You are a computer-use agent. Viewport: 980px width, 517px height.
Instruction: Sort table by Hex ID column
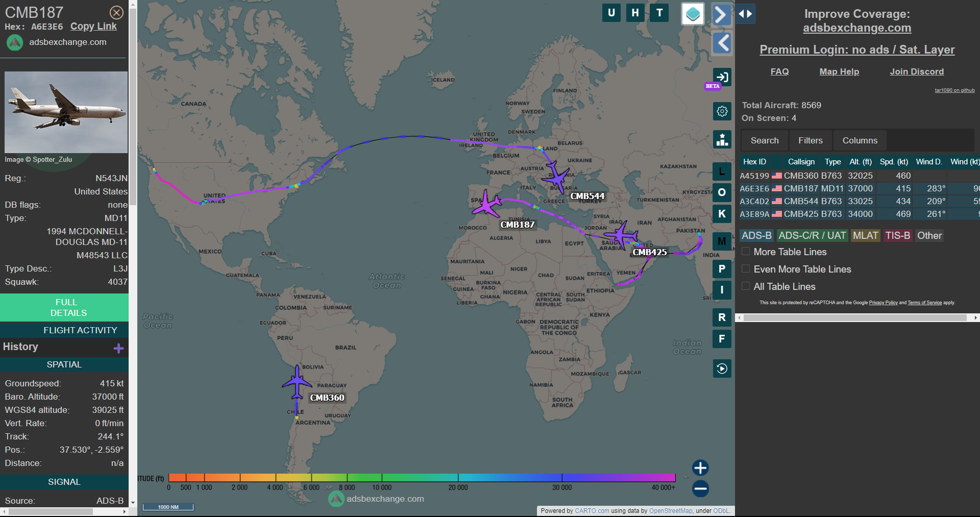[754, 162]
